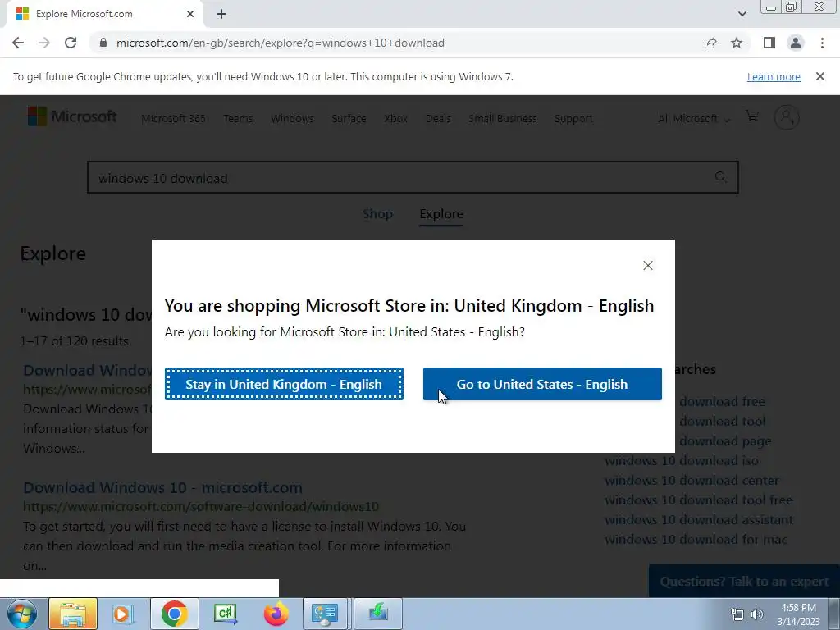This screenshot has width=840, height=630.
Task: Open Windows Explorer from the taskbar
Action: pyautogui.click(x=73, y=614)
